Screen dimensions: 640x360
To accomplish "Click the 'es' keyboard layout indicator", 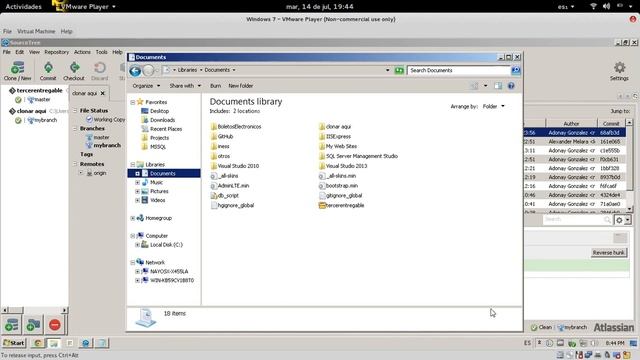I will tap(566, 7).
